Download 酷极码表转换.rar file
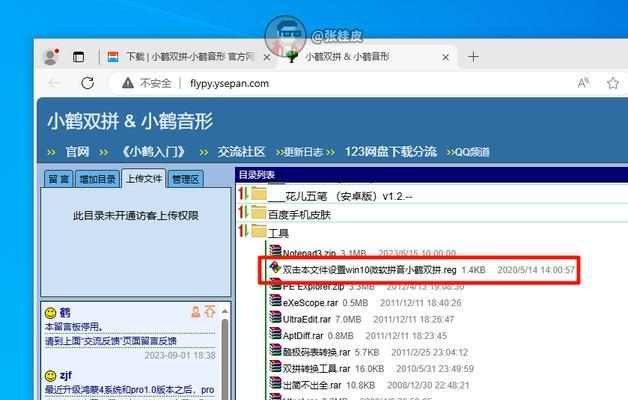628x400 pixels. pos(316,352)
